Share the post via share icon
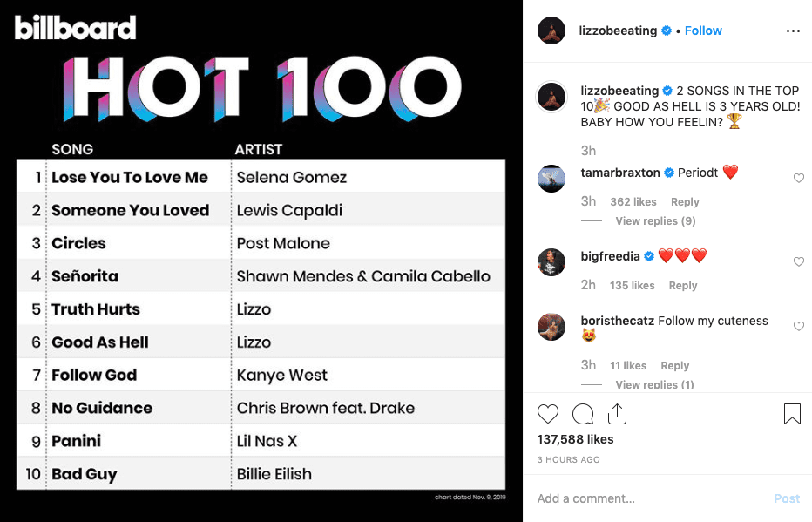 (x=617, y=414)
